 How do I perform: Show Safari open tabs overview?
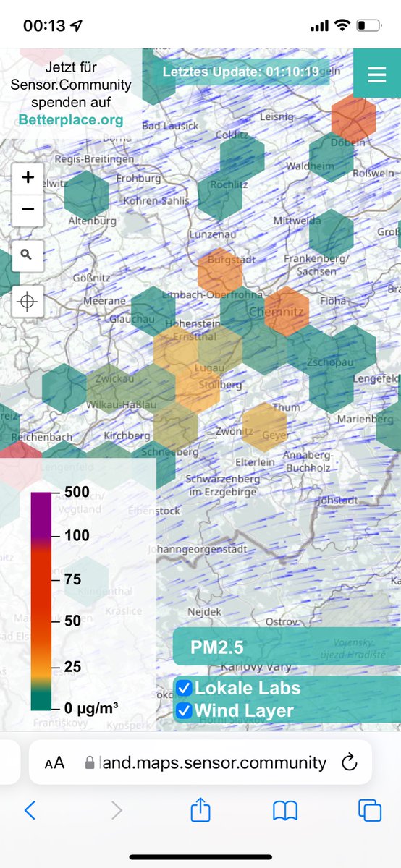370,810
